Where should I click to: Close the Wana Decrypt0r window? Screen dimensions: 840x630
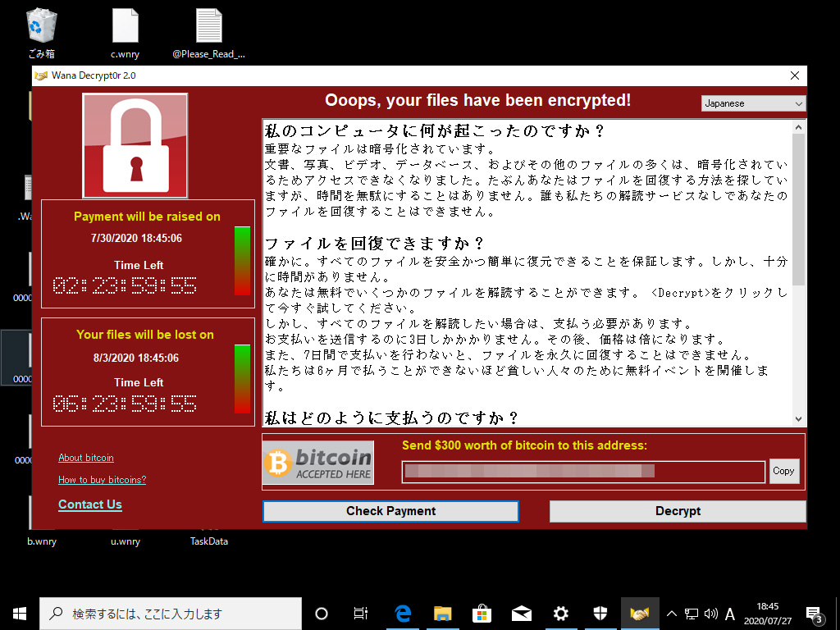(794, 75)
